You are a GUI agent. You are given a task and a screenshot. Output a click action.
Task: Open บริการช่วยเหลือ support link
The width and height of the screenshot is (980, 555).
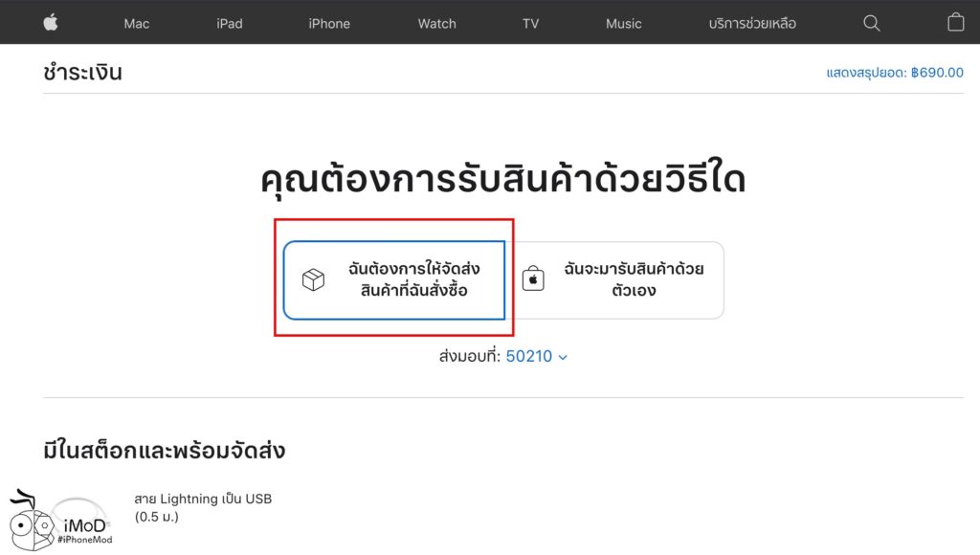coord(752,23)
